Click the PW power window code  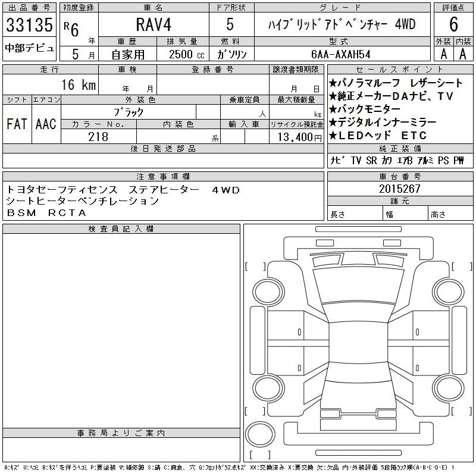coord(459,160)
